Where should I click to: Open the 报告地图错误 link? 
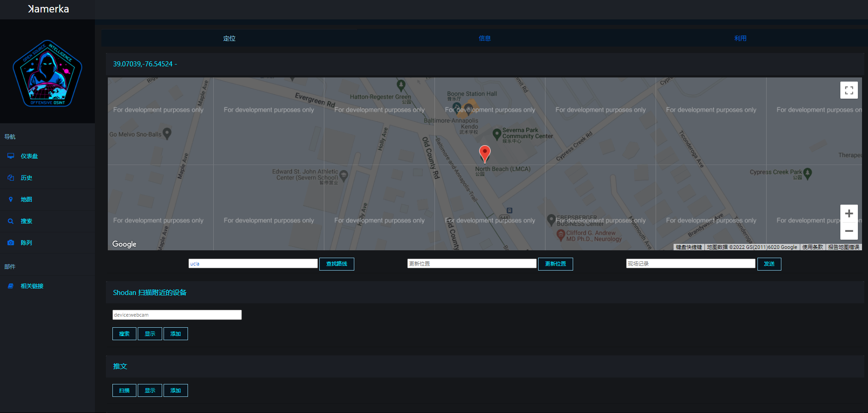pyautogui.click(x=844, y=247)
